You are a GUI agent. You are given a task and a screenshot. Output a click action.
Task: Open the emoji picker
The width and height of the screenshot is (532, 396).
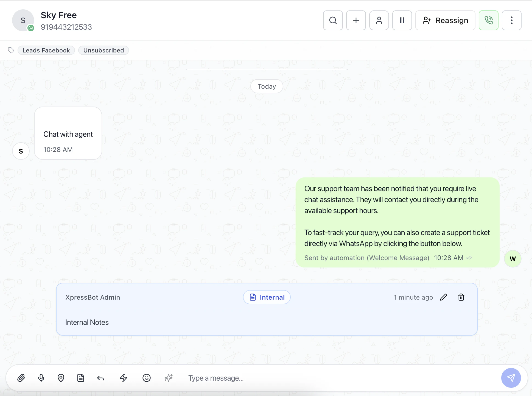pos(147,378)
